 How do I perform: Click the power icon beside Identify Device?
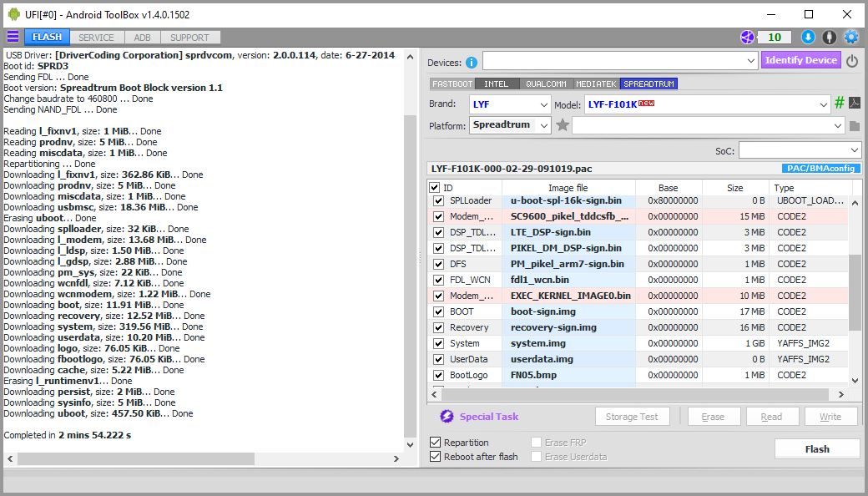click(x=852, y=61)
